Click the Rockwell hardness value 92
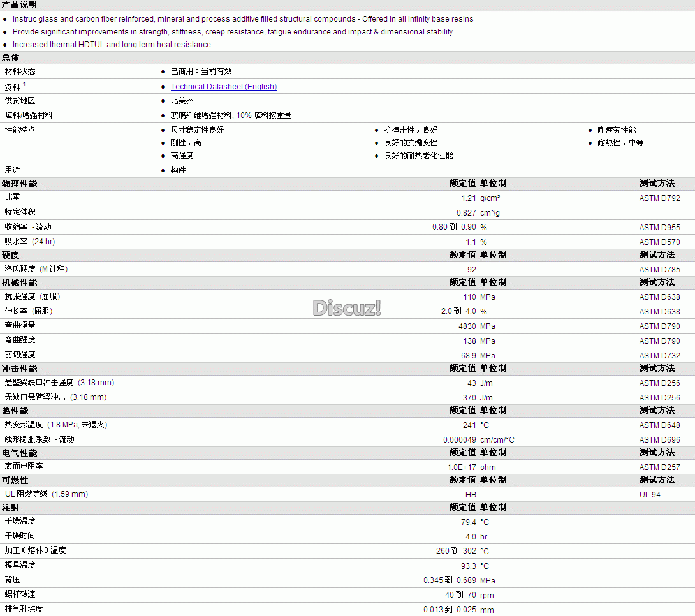695x616 pixels. tap(472, 270)
